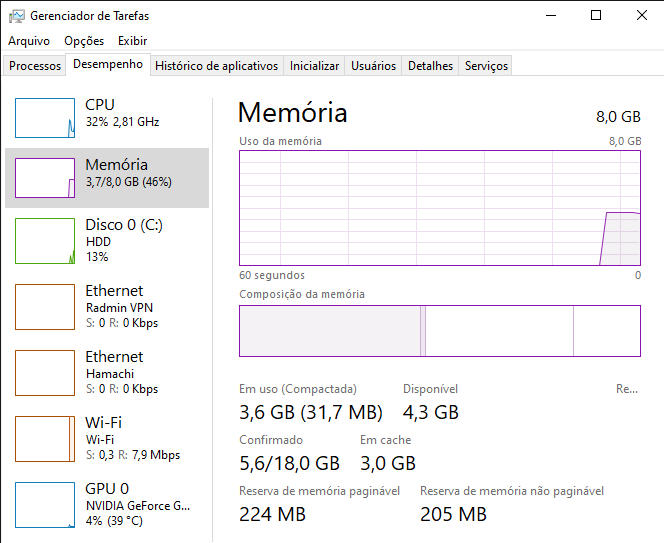This screenshot has width=664, height=543.
Task: Select the Memória usage thumbnail in sidebar
Action: [45, 178]
